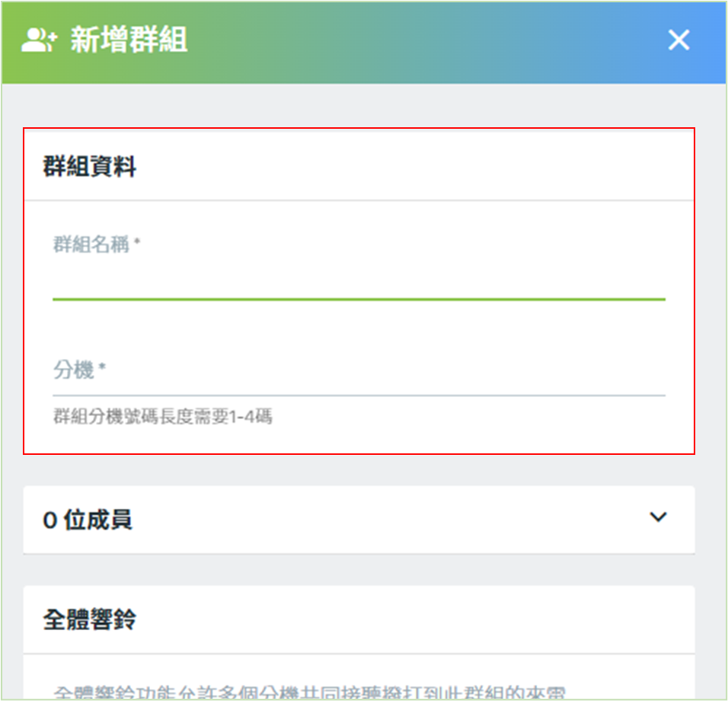
Task: Click the required asterisk beside 分機
Action: [x=102, y=367]
